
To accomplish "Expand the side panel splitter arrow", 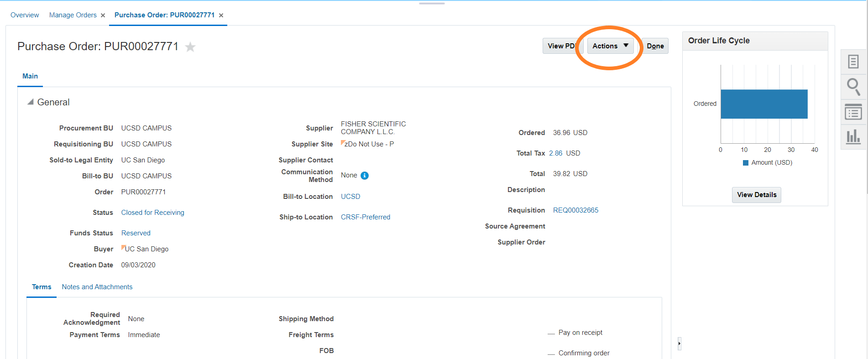I will tap(679, 343).
